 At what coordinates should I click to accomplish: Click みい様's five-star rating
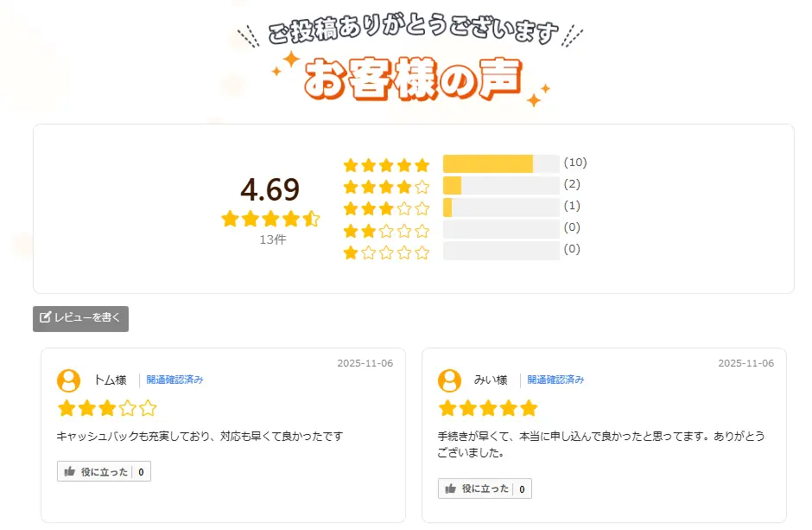coord(488,408)
